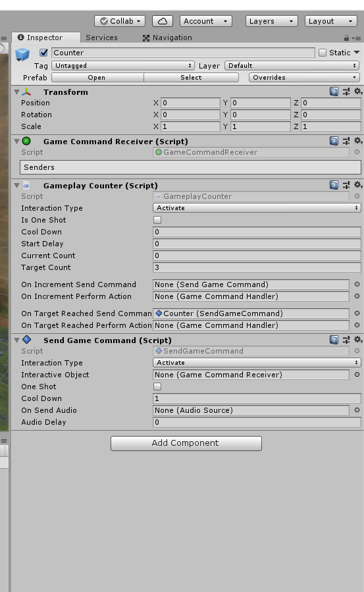Click Game Command Receiver help icon
Image resolution: width=364 pixels, height=592 pixels.
334,141
